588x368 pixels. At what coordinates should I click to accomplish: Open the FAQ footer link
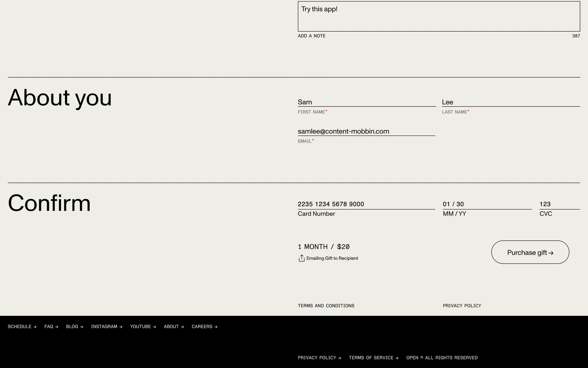(51, 327)
